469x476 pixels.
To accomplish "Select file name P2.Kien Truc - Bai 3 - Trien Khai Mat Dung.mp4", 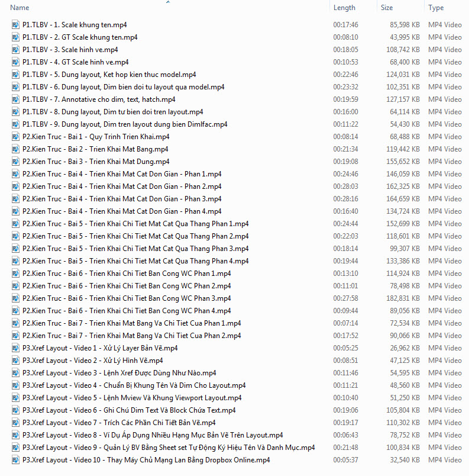I will point(96,162).
